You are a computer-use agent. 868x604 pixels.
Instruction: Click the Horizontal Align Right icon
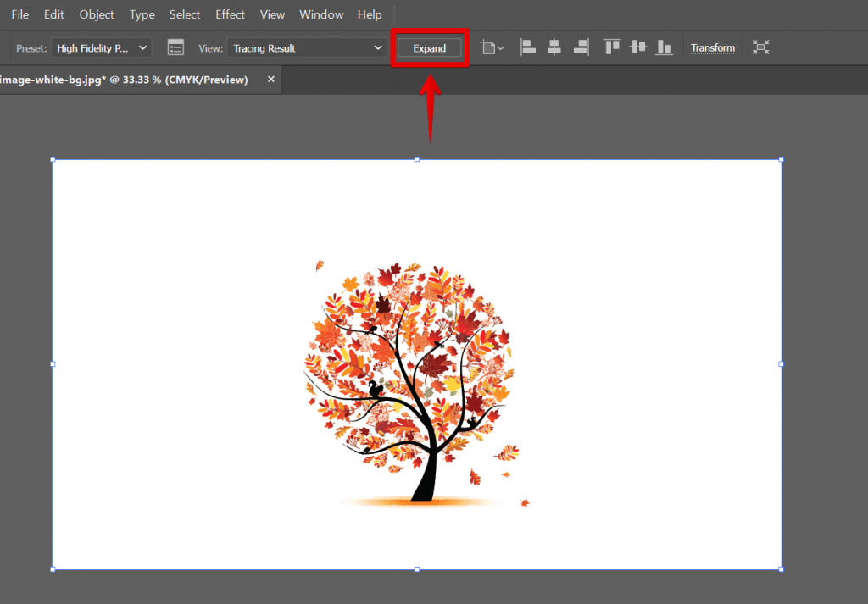point(581,47)
